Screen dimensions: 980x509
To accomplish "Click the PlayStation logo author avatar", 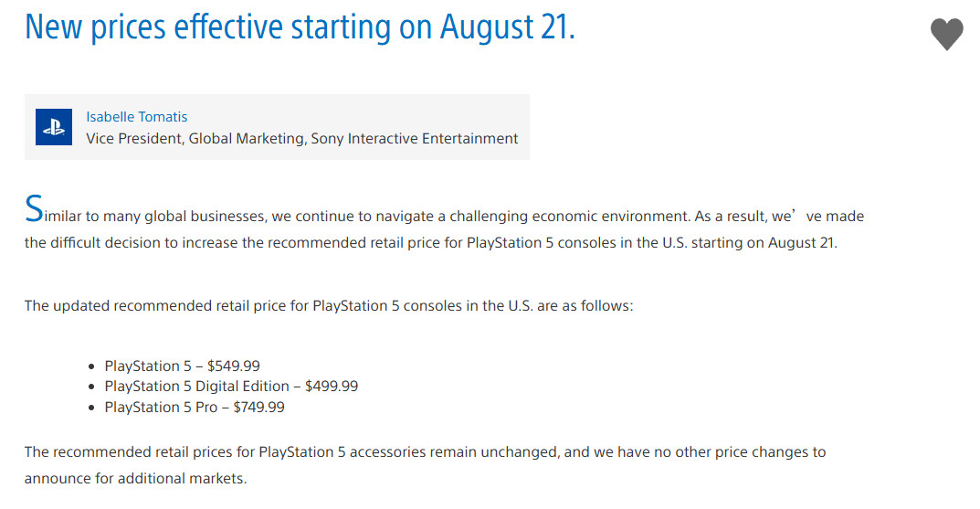I will pos(54,127).
